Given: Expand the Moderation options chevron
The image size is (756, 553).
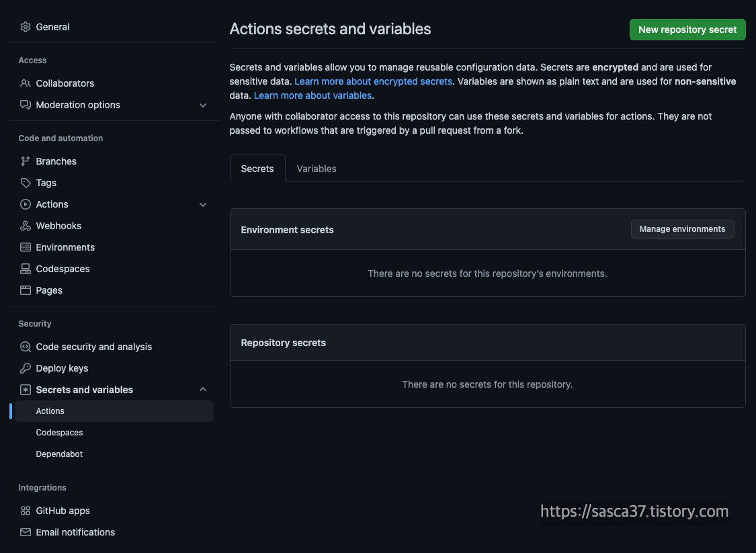Looking at the screenshot, I should [x=203, y=105].
